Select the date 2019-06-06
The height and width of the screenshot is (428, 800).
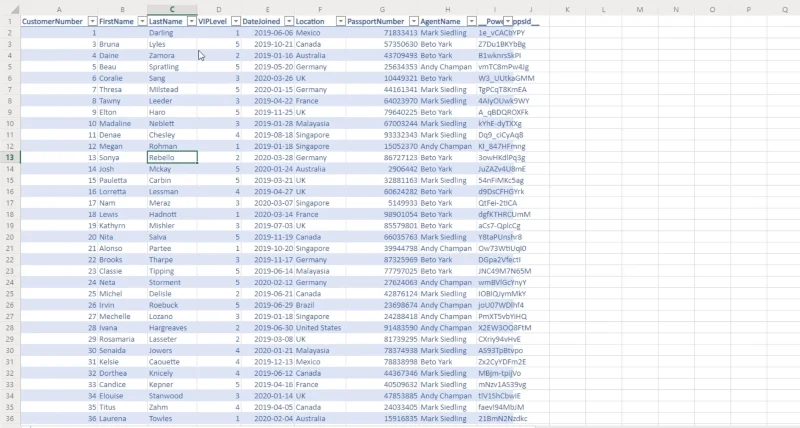click(267, 33)
